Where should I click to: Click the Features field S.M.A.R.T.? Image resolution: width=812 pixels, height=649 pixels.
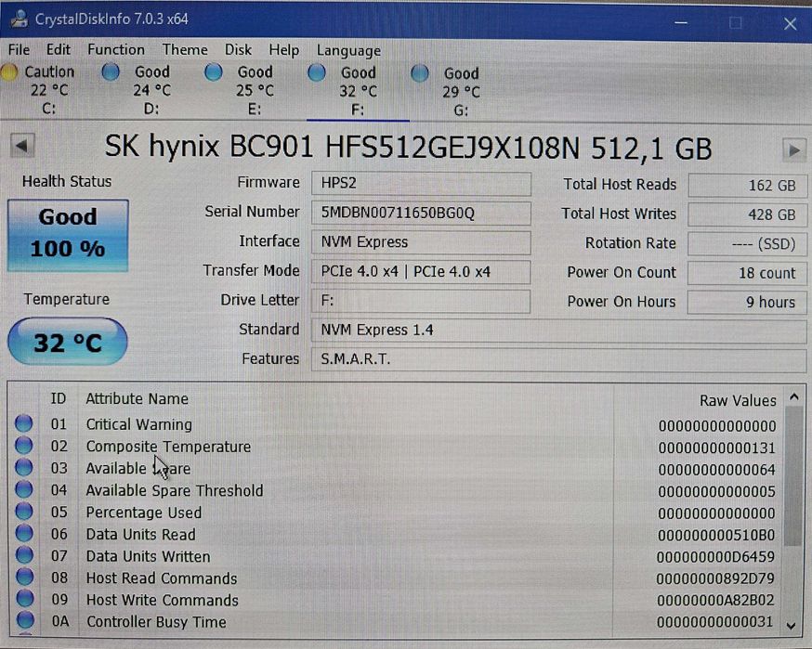coord(558,359)
